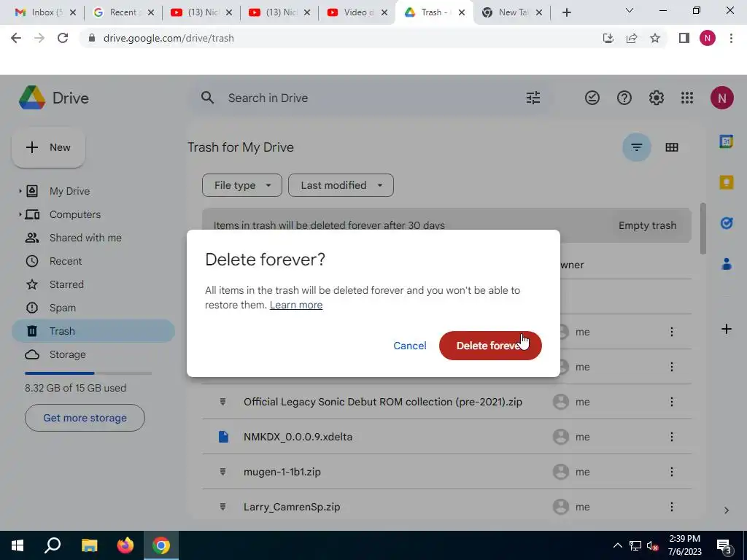Click the Empty trash button
The width and height of the screenshot is (747, 560).
647,225
